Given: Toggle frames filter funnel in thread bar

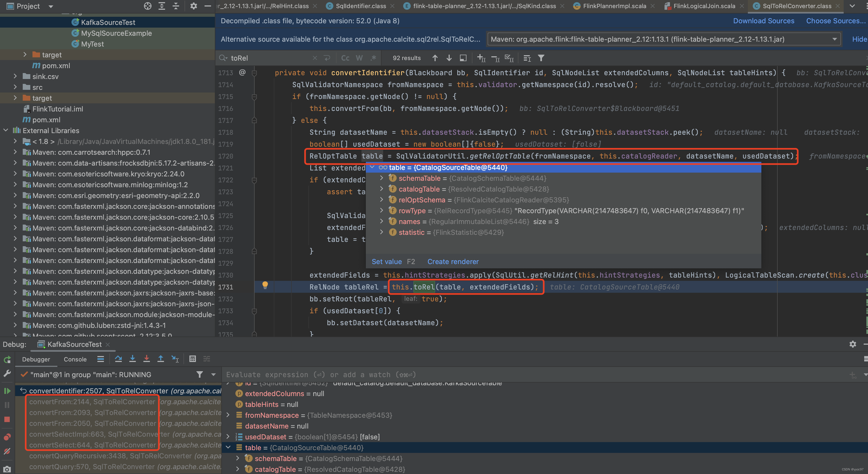Looking at the screenshot, I should [199, 374].
